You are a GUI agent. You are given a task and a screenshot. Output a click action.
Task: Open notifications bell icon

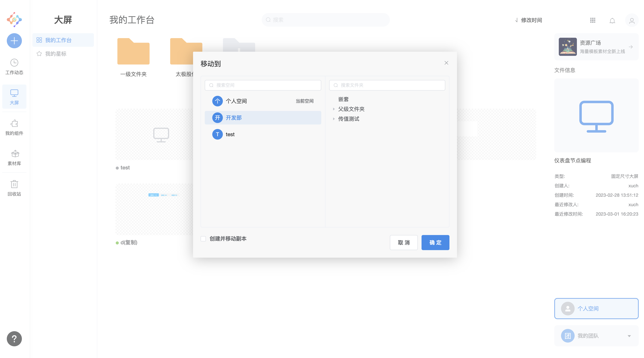click(x=612, y=21)
